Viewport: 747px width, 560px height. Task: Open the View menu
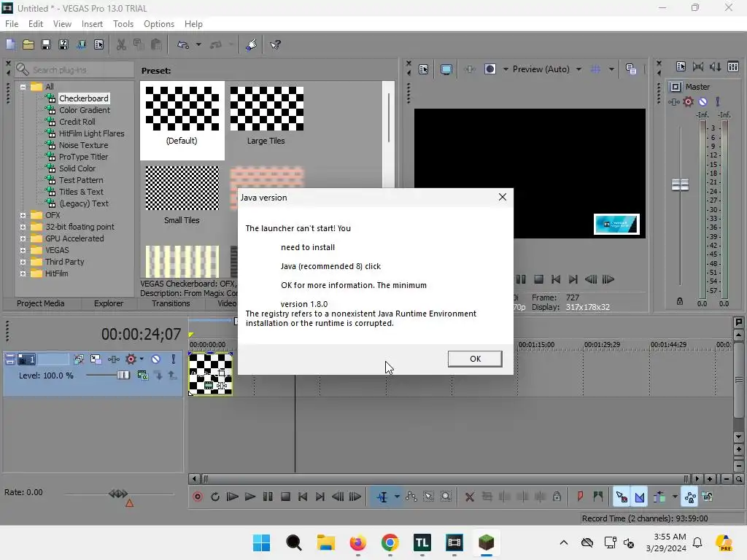(x=62, y=24)
